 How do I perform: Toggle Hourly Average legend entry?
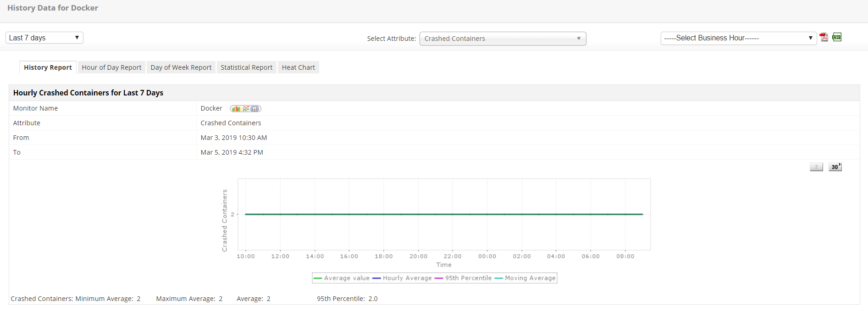[x=402, y=278]
